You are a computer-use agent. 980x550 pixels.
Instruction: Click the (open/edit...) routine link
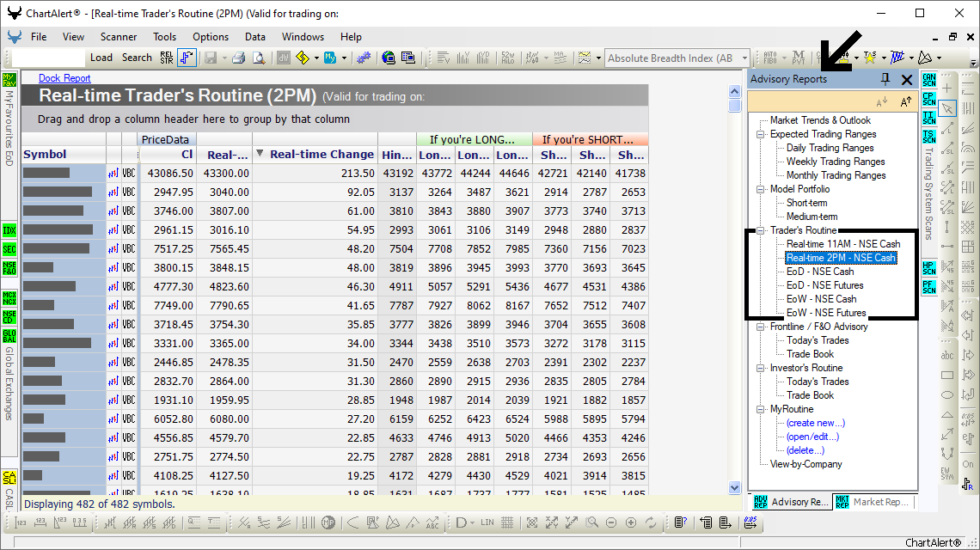(812, 437)
